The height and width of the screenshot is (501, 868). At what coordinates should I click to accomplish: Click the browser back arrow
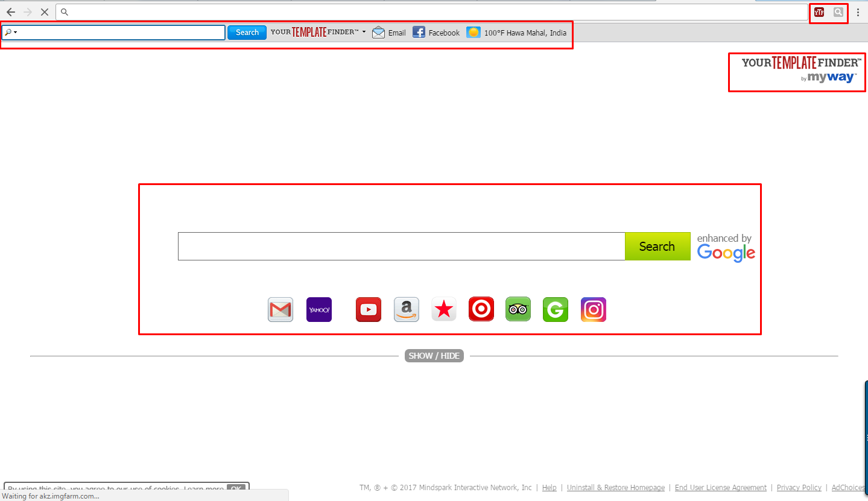coord(11,12)
